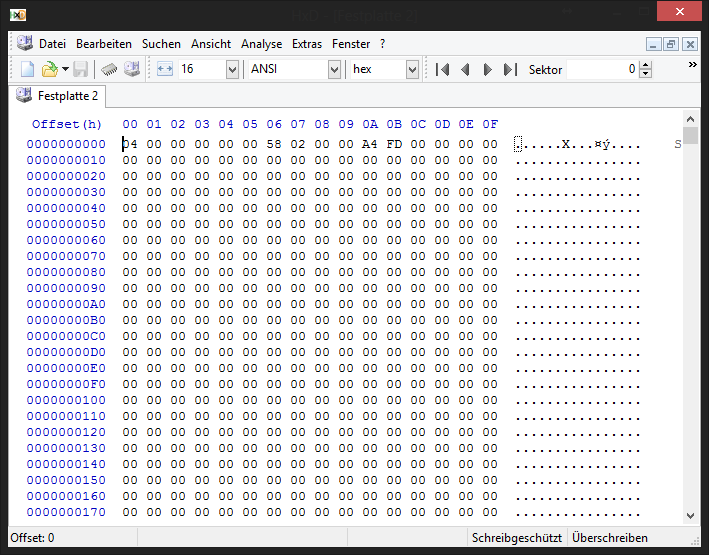The width and height of the screenshot is (709, 555).
Task: Open the Ansicht menu
Action: click(211, 44)
